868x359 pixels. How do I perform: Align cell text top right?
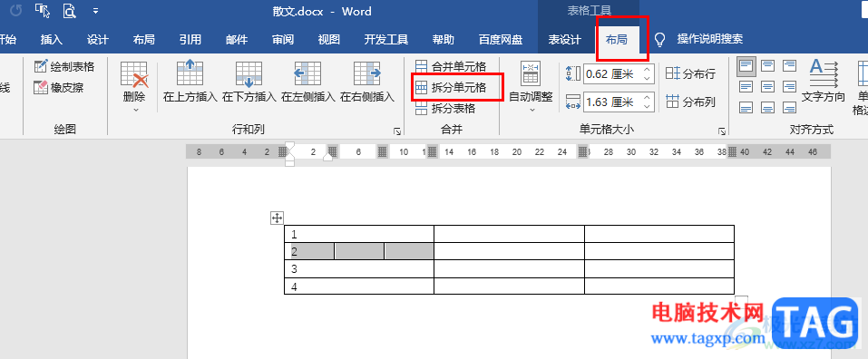pos(789,66)
